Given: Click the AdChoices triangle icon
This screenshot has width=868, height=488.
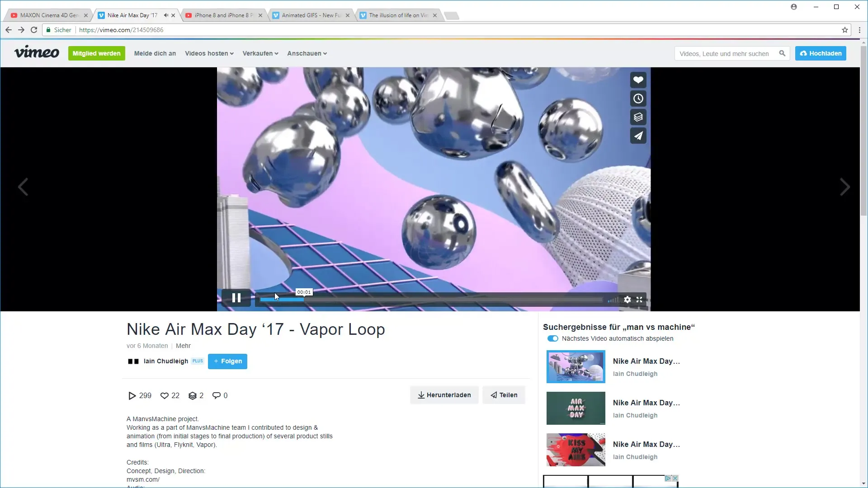Looking at the screenshot, I should pyautogui.click(x=668, y=478).
